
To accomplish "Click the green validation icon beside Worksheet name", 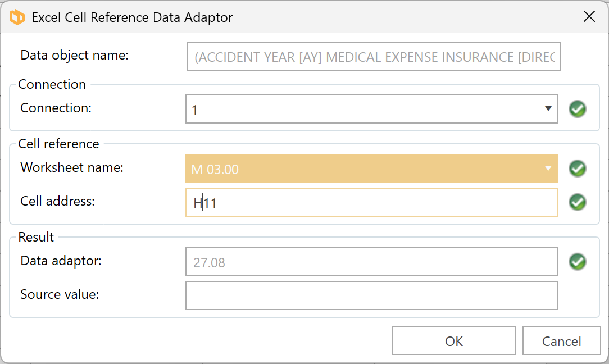I will click(577, 169).
